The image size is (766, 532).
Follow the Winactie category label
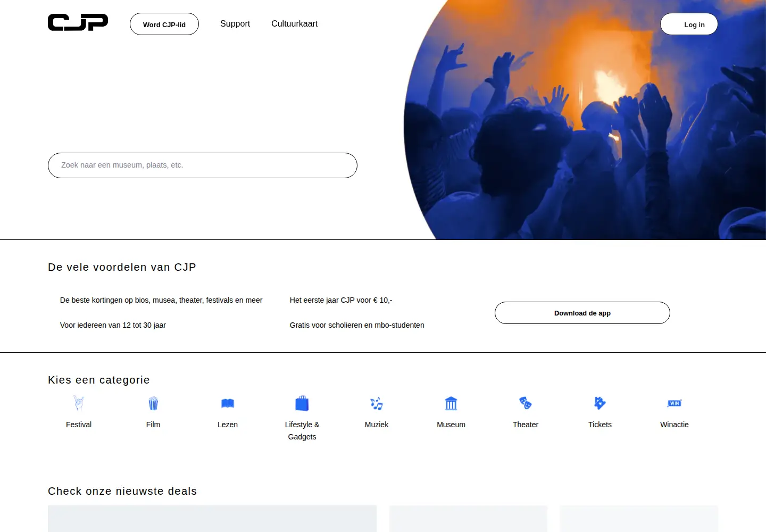pos(675,425)
